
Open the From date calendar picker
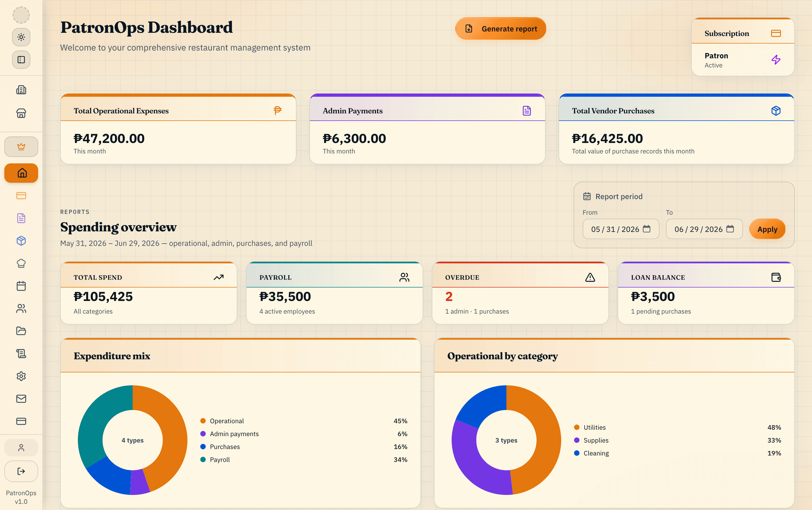coord(647,229)
